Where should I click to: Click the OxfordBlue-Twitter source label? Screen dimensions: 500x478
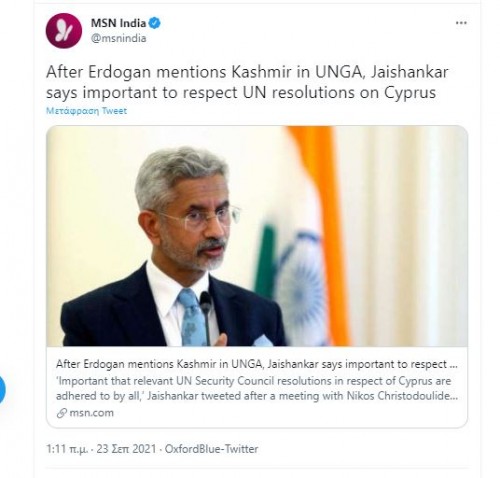pyautogui.click(x=211, y=449)
